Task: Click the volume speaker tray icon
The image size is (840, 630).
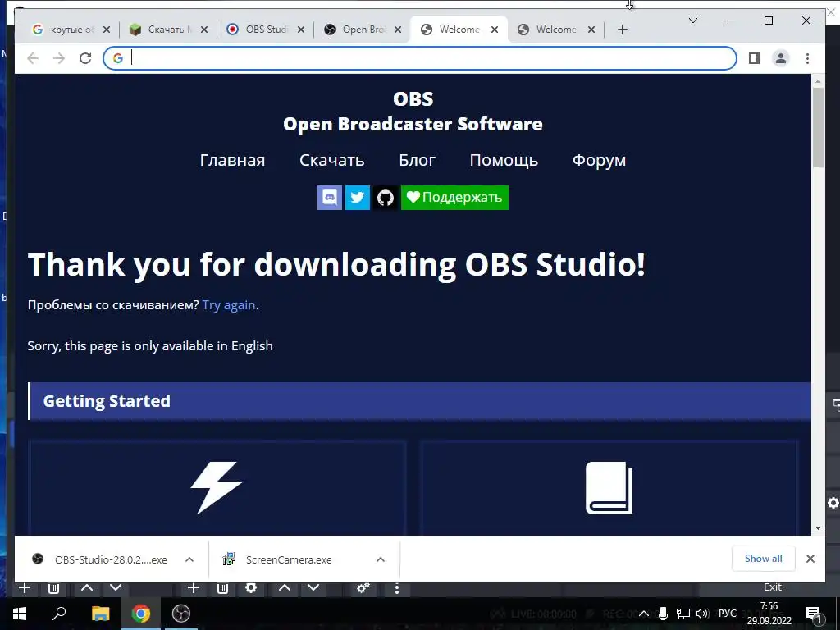Action: pyautogui.click(x=702, y=614)
